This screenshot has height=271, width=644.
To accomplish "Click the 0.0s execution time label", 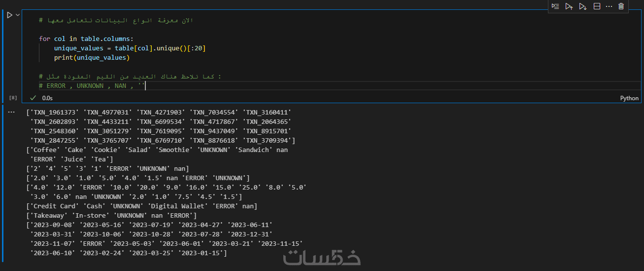I will pos(47,98).
